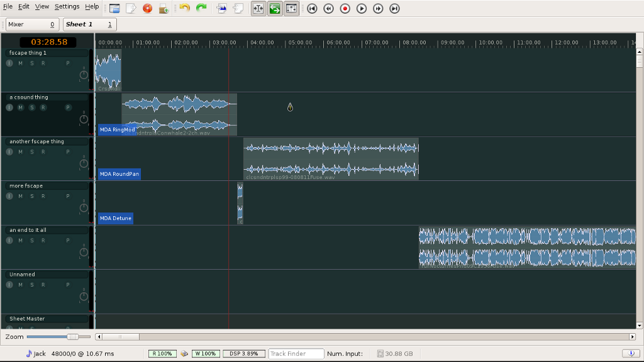
Task: Switch to the Mixer tab
Action: tap(31, 25)
